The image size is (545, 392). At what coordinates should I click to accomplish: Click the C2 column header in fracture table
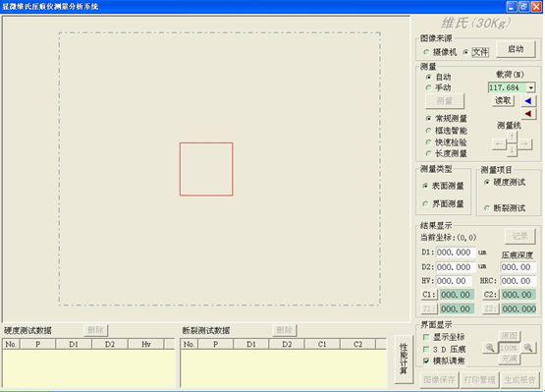(x=357, y=344)
